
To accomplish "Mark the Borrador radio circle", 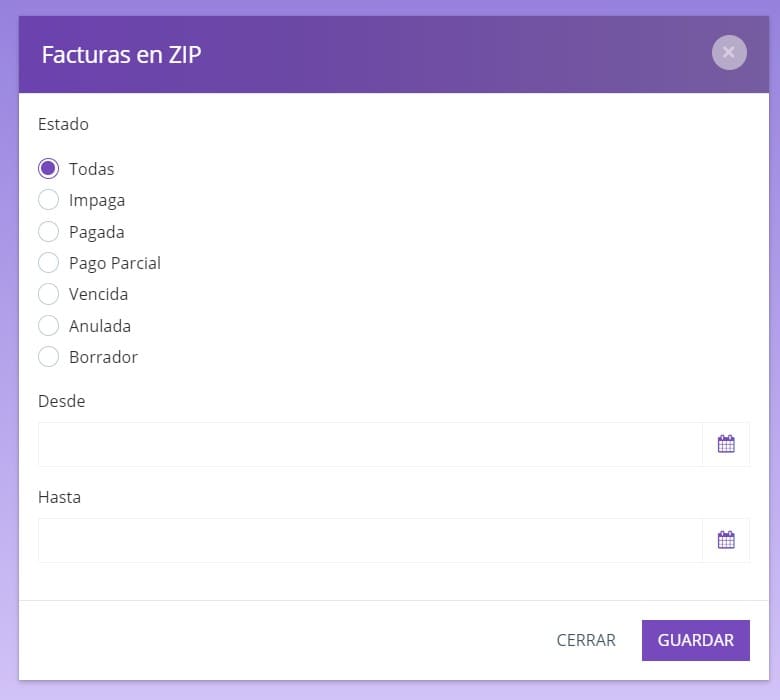I will click(48, 357).
